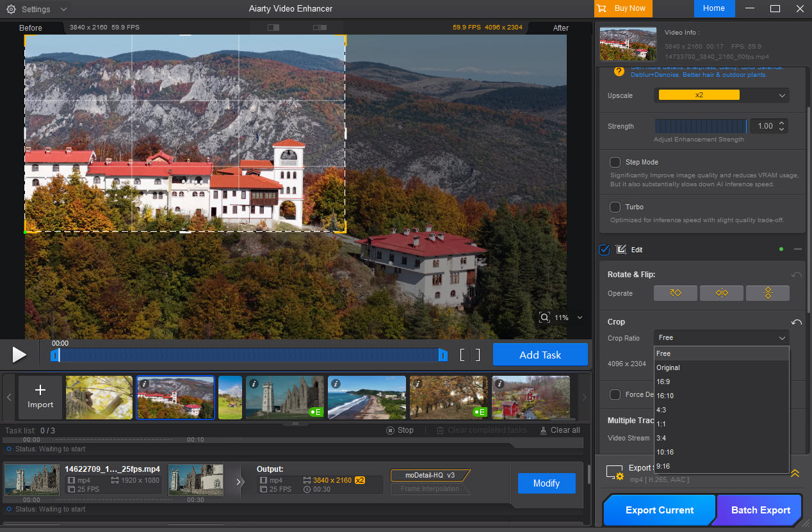Adjust the enhancement Strength slider
The height and width of the screenshot is (532, 812).
pyautogui.click(x=700, y=125)
